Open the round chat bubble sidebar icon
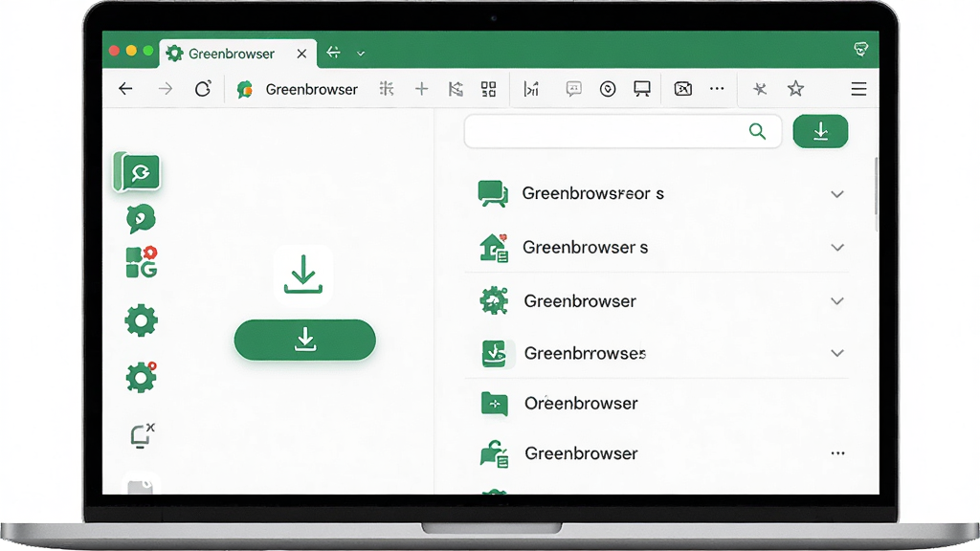The width and height of the screenshot is (980, 551). [141, 219]
